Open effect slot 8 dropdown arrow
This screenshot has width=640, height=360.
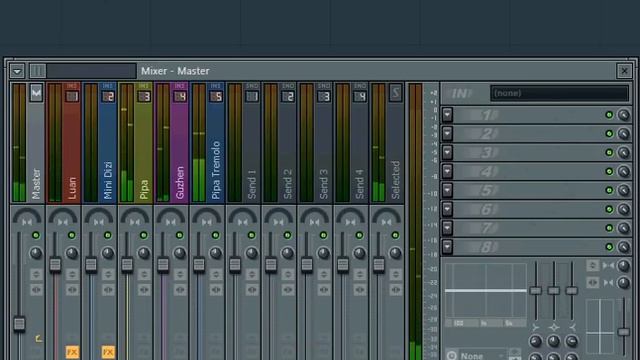pyautogui.click(x=447, y=247)
